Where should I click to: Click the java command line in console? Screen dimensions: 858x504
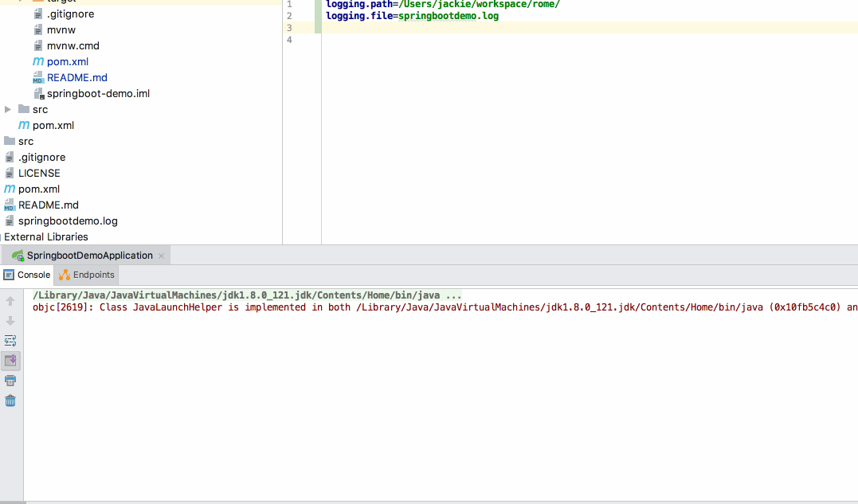coord(247,295)
